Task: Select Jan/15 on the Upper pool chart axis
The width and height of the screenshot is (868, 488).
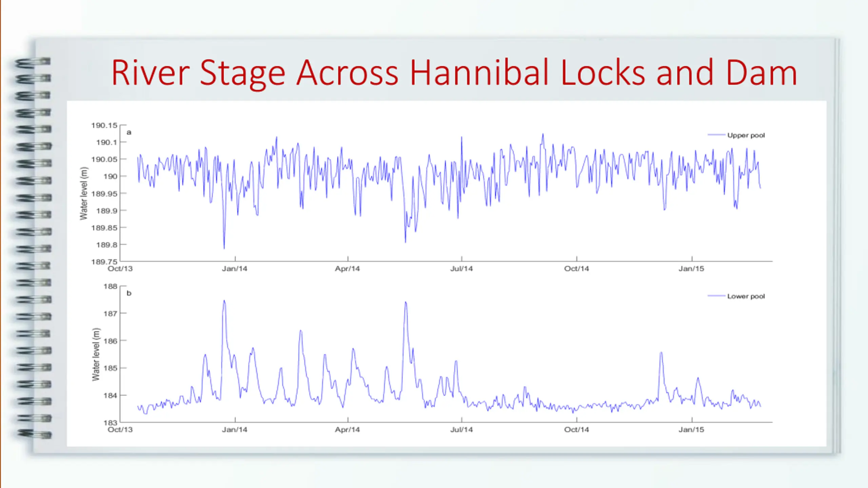Action: click(691, 269)
